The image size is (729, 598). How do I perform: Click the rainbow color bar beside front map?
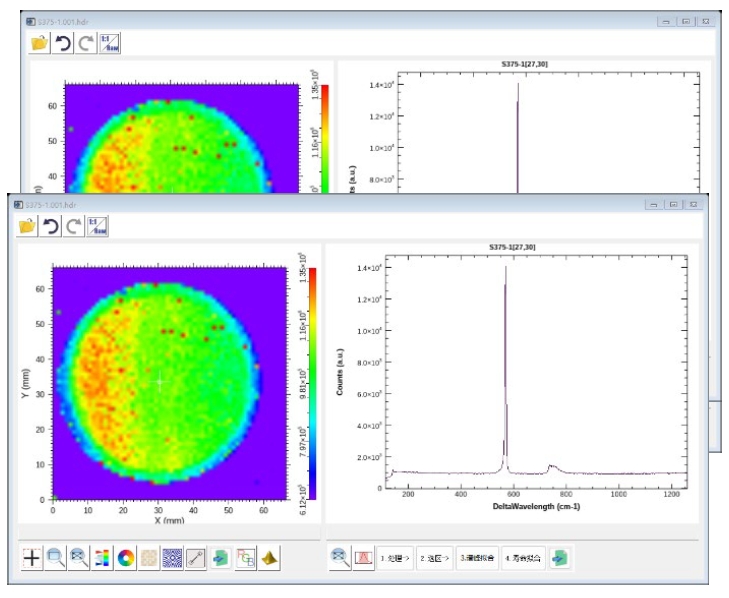pyautogui.click(x=312, y=382)
